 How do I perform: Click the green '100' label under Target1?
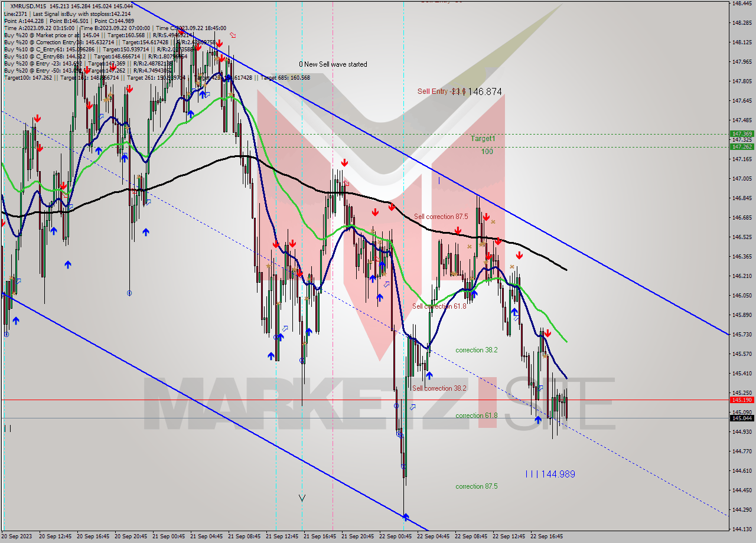(x=487, y=152)
